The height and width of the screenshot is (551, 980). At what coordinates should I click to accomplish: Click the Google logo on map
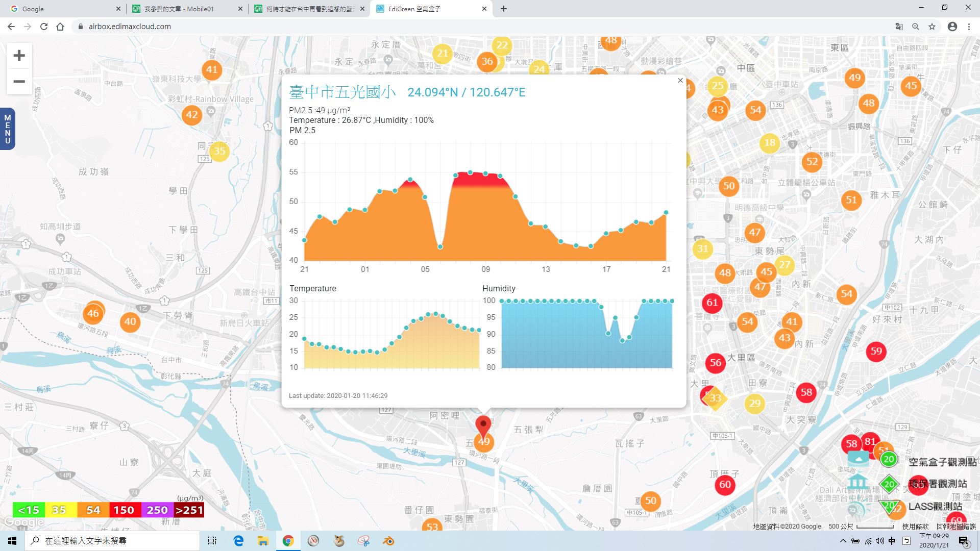23,522
